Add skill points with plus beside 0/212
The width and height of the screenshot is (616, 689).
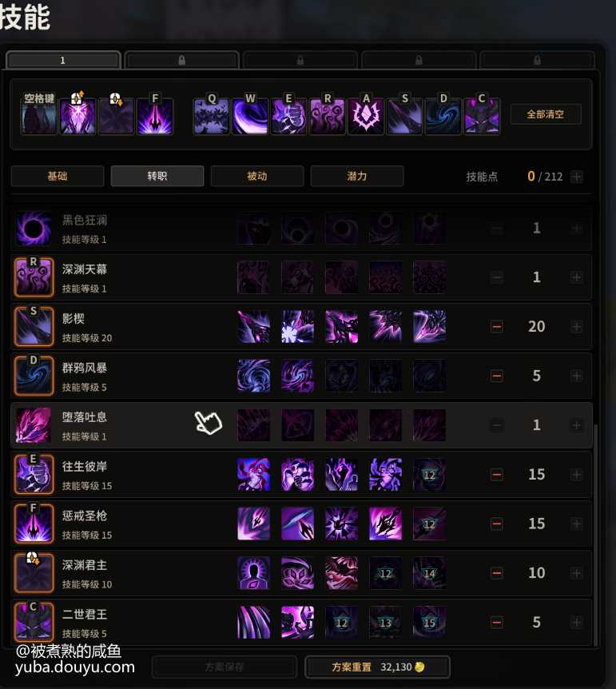click(x=577, y=177)
